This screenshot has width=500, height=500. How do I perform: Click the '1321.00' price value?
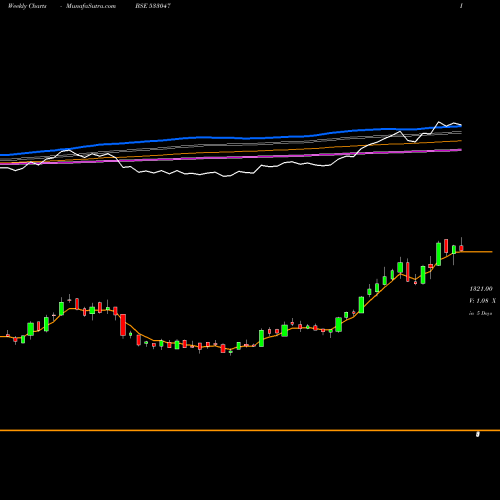(x=481, y=289)
